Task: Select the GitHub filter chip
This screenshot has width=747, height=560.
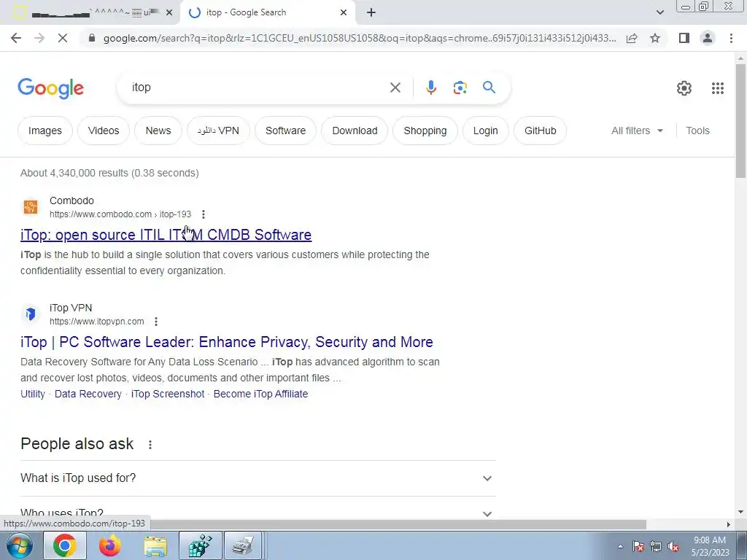Action: pyautogui.click(x=541, y=131)
